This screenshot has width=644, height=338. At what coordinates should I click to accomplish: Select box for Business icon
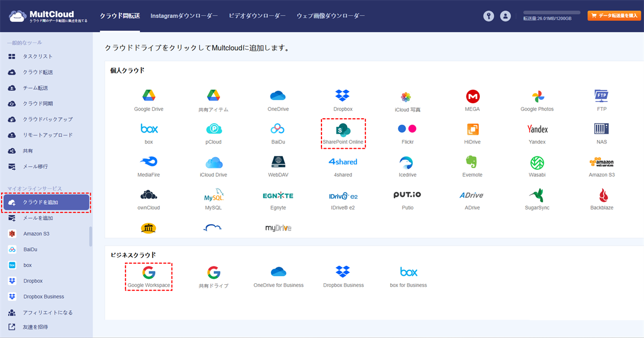408,275
